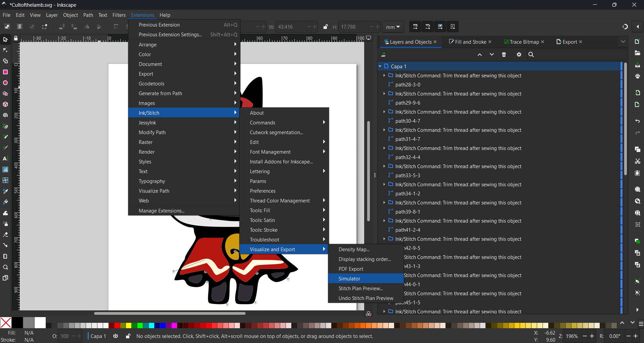Select the Selector arrow tool
Viewport: 644px width, 343px height.
[5, 40]
